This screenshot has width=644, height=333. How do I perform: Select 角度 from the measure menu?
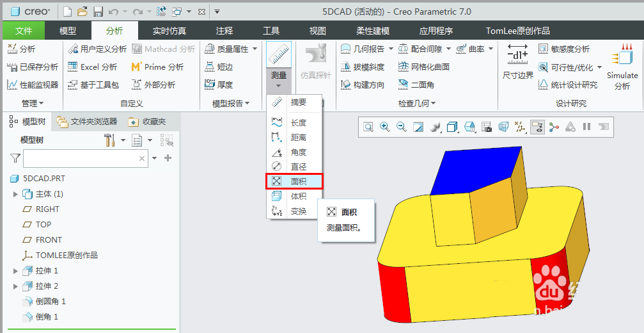pyautogui.click(x=294, y=152)
